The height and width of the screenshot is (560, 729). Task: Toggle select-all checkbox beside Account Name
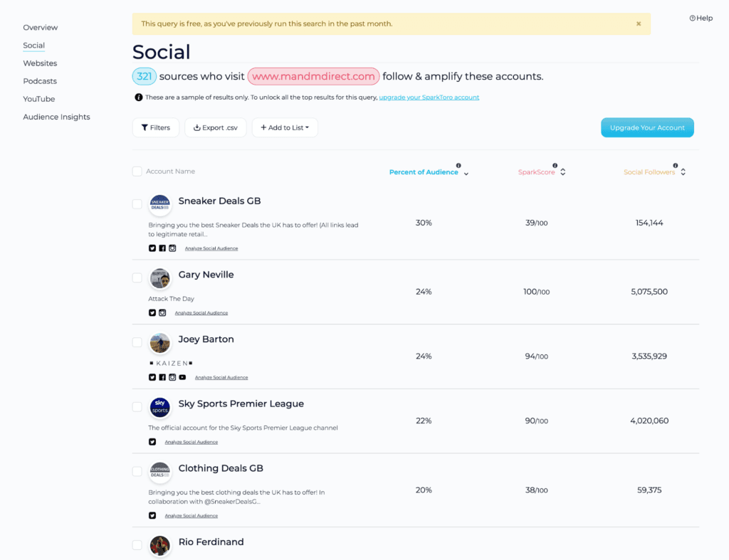tap(137, 171)
